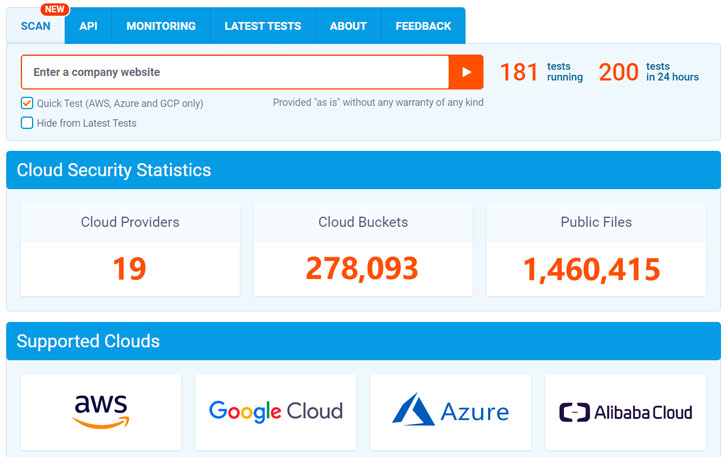
Task: Open the FEEDBACK tab
Action: pos(423,26)
